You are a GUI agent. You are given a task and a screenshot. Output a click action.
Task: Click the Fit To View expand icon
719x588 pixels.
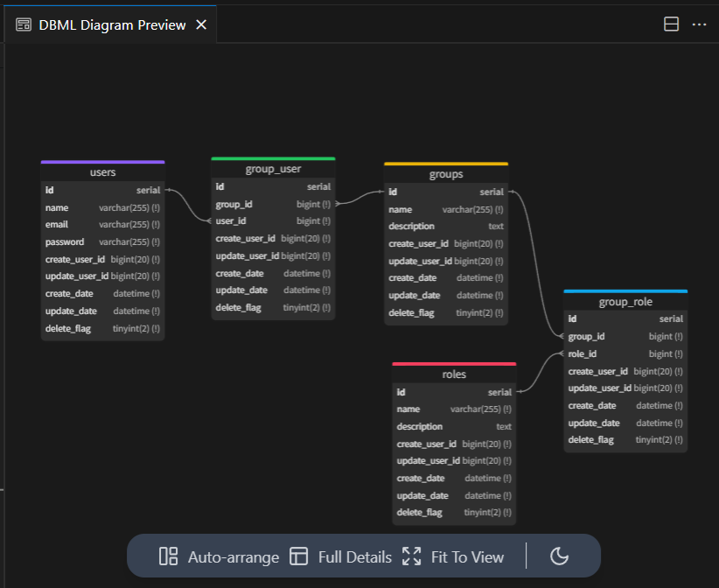click(411, 556)
